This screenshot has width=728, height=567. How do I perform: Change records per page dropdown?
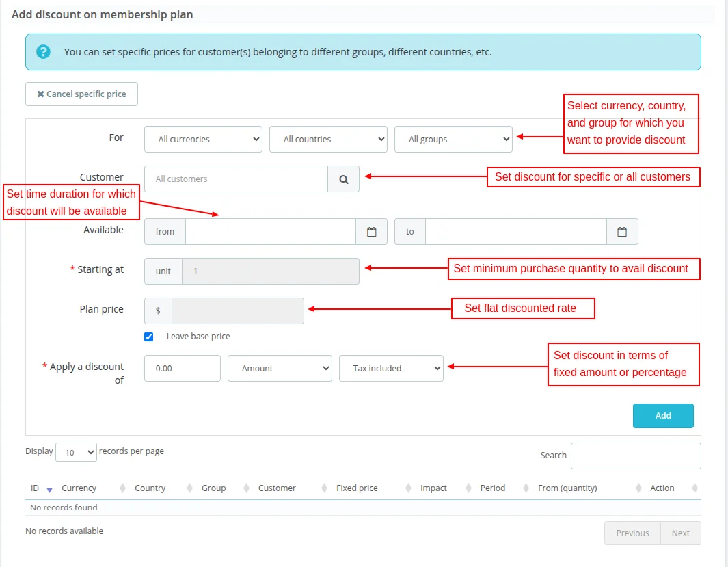77,453
